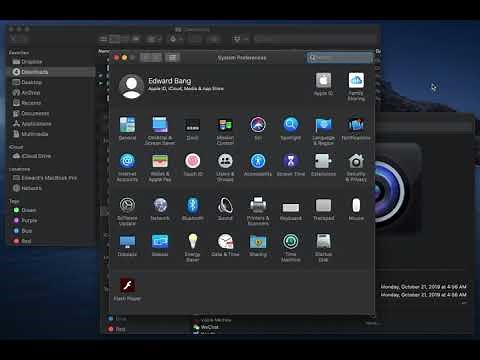Open the Extensions preferences pane
480x360 pixels.
pos(323,165)
